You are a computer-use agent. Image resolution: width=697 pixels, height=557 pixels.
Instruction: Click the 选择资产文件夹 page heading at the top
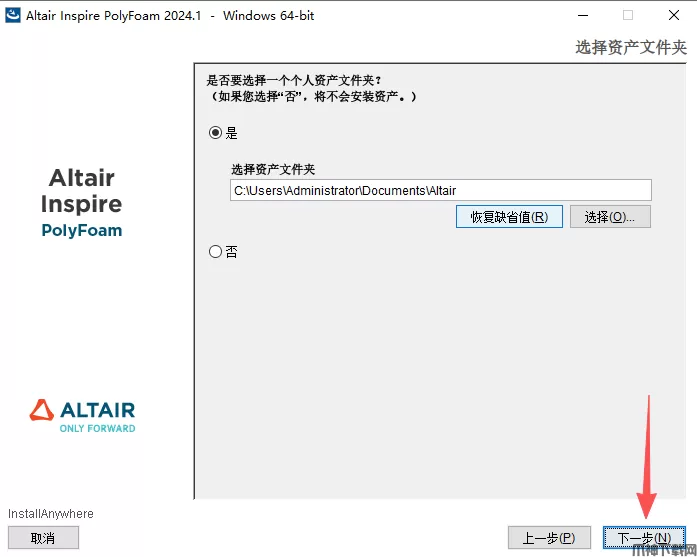[x=631, y=47]
